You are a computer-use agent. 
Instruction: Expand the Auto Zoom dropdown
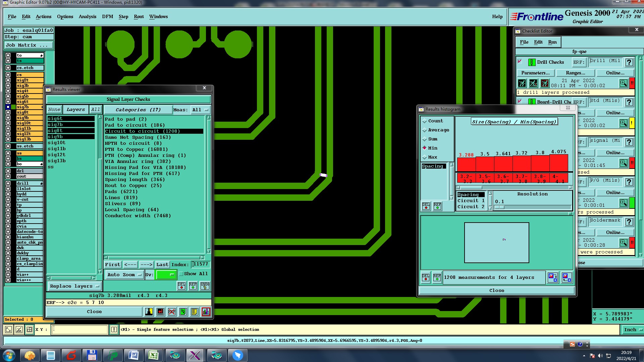(x=124, y=275)
